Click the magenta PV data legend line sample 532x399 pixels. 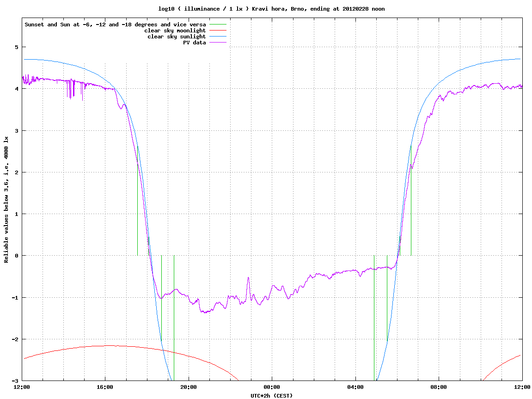218,43
